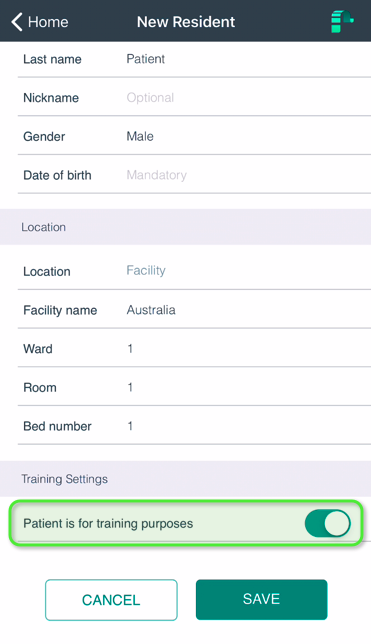This screenshot has height=644, width=371.
Task: Tap the back chevron arrow icon
Action: click(x=16, y=22)
